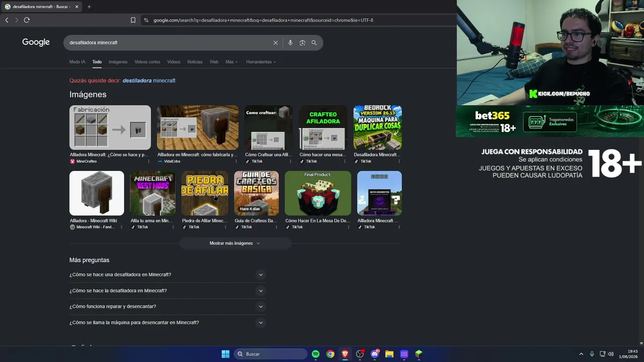
Task: Clear the search box with the X icon
Action: [276, 43]
